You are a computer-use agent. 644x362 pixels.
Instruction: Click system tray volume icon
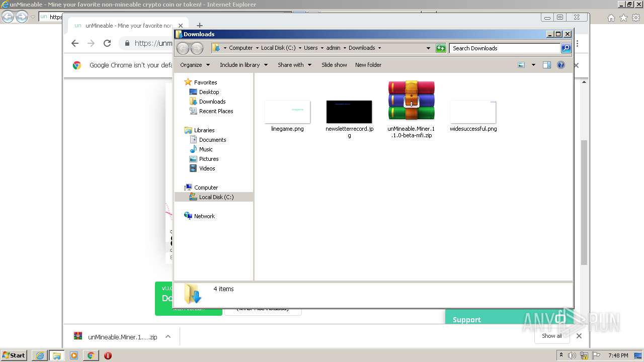point(572,355)
